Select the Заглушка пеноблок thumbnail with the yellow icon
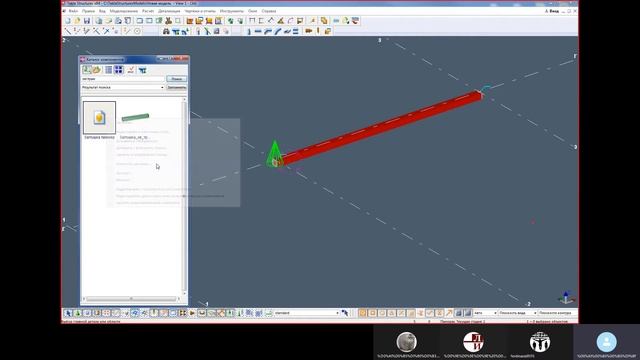This screenshot has width=640, height=360. point(99,118)
